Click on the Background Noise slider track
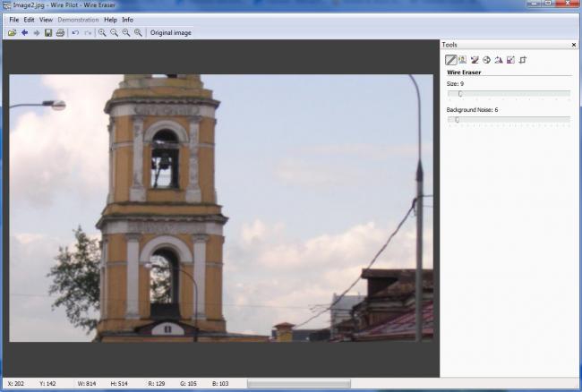 tap(509, 119)
